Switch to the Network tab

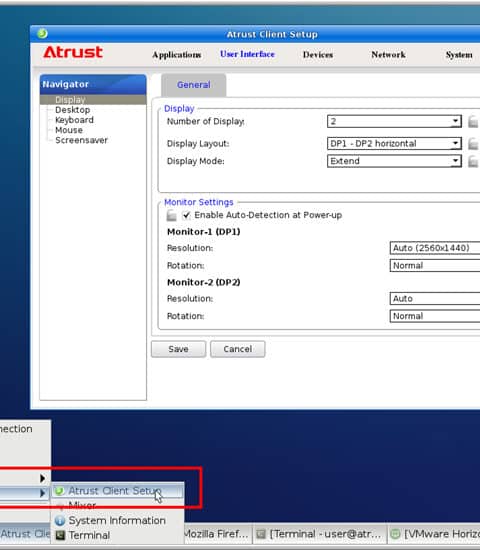388,55
